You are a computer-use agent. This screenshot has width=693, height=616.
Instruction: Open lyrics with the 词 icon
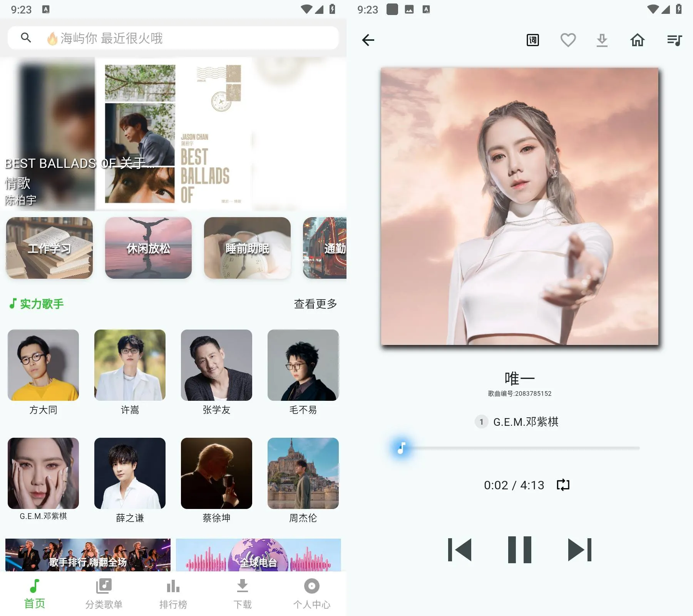532,40
